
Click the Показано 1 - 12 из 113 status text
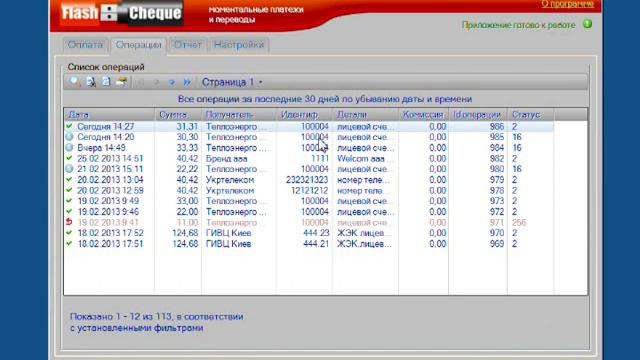(x=156, y=322)
